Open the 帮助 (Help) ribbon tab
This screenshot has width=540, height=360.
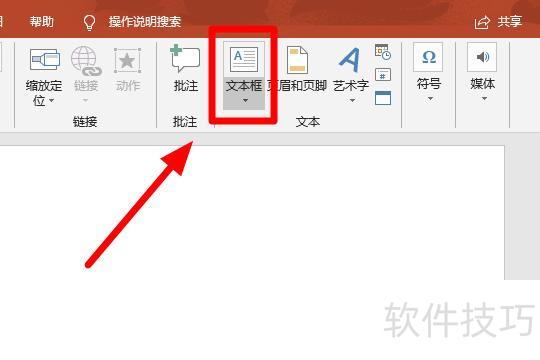point(42,22)
